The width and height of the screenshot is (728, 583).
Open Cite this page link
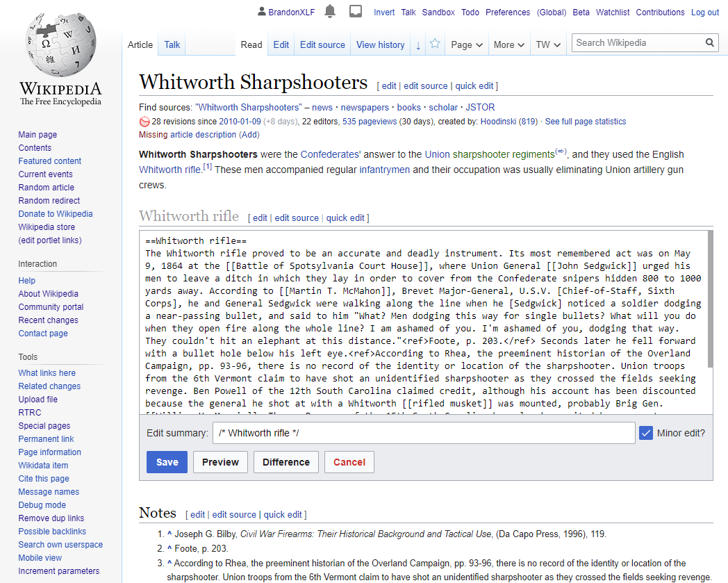pos(44,479)
